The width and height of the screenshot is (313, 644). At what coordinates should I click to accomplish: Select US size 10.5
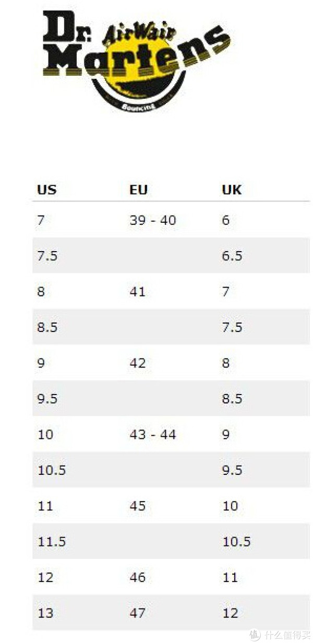point(52,470)
